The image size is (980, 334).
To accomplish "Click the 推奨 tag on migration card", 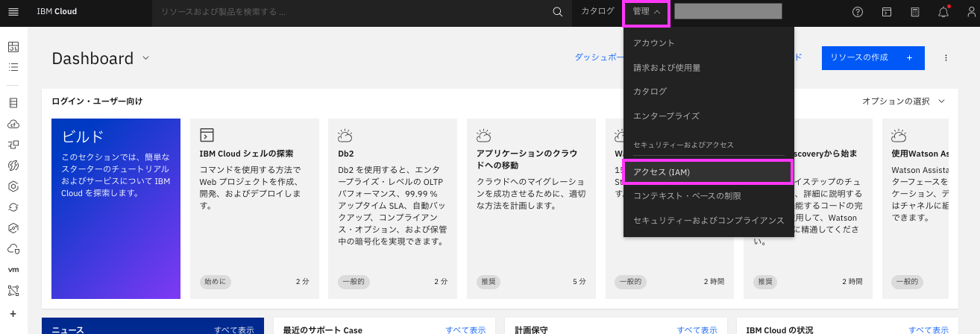I will [488, 282].
